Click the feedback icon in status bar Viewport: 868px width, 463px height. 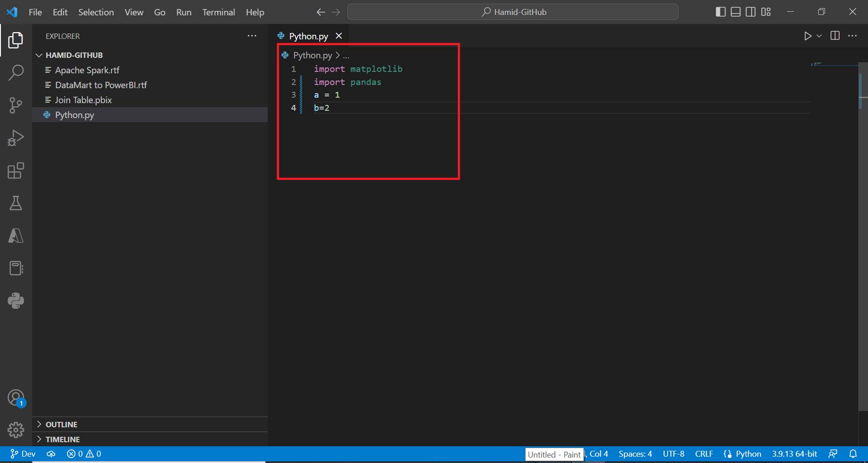833,454
